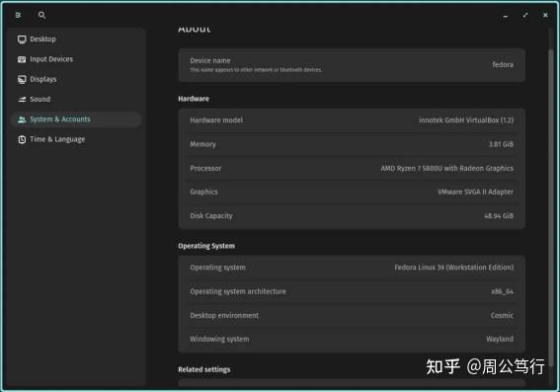Click the Device name label
The image size is (560, 392).
coord(210,60)
